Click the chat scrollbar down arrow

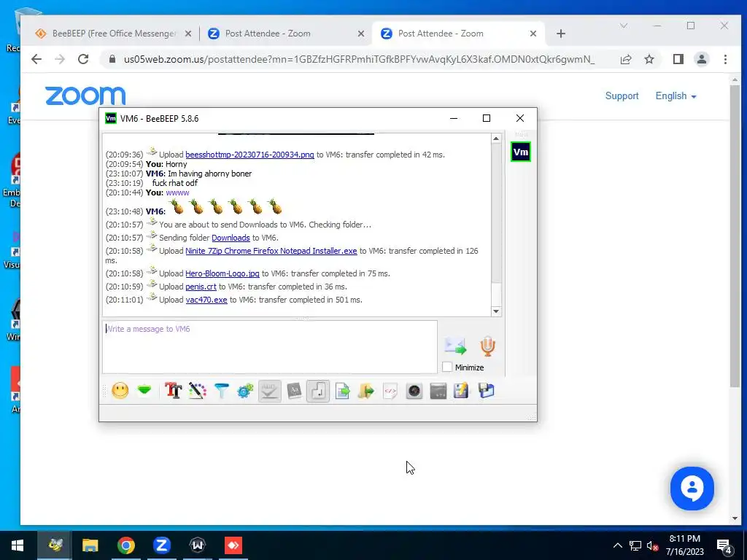pyautogui.click(x=496, y=311)
